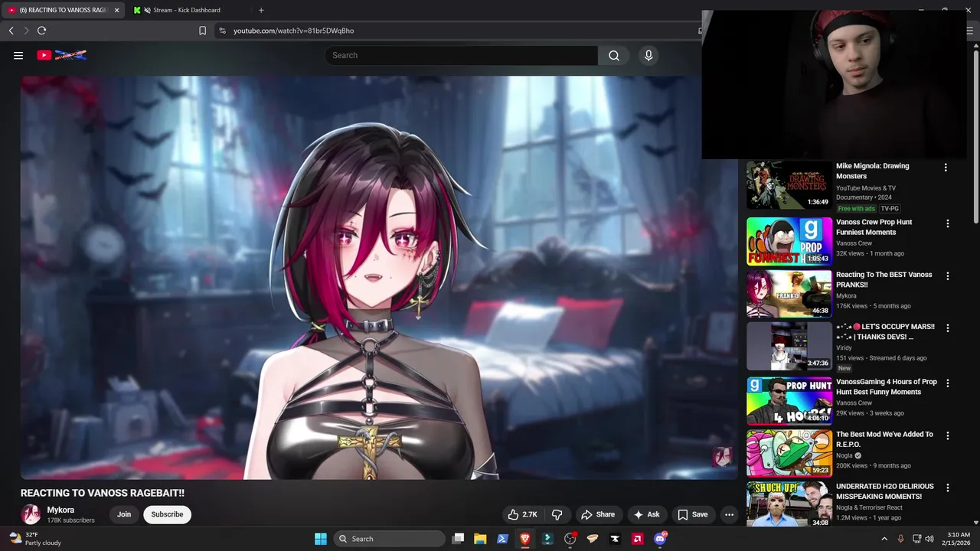This screenshot has height=551, width=980.
Task: Save video to playlist
Action: (x=692, y=514)
